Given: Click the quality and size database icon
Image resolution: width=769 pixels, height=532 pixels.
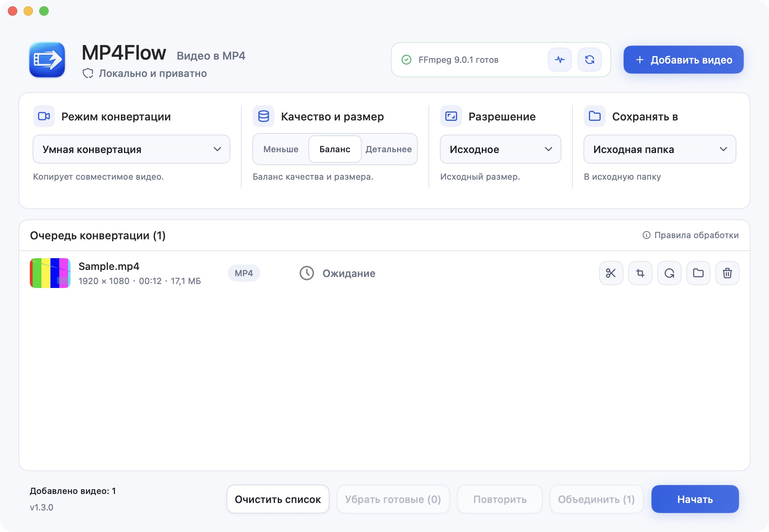Looking at the screenshot, I should [x=264, y=116].
